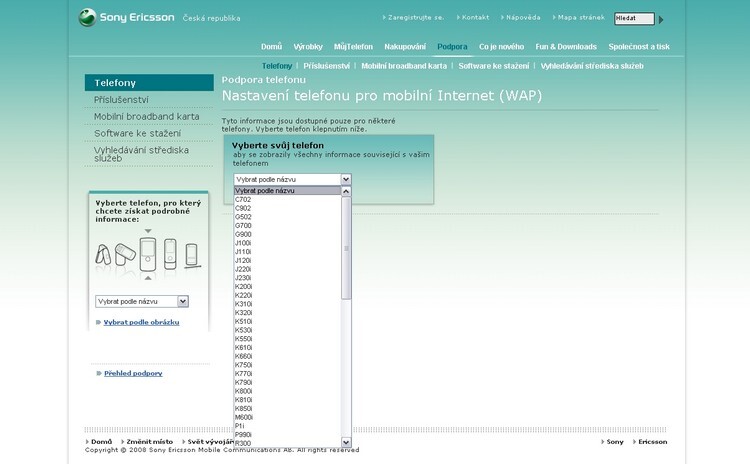
Task: Click the Přehled podpory link
Action: pyautogui.click(x=133, y=373)
